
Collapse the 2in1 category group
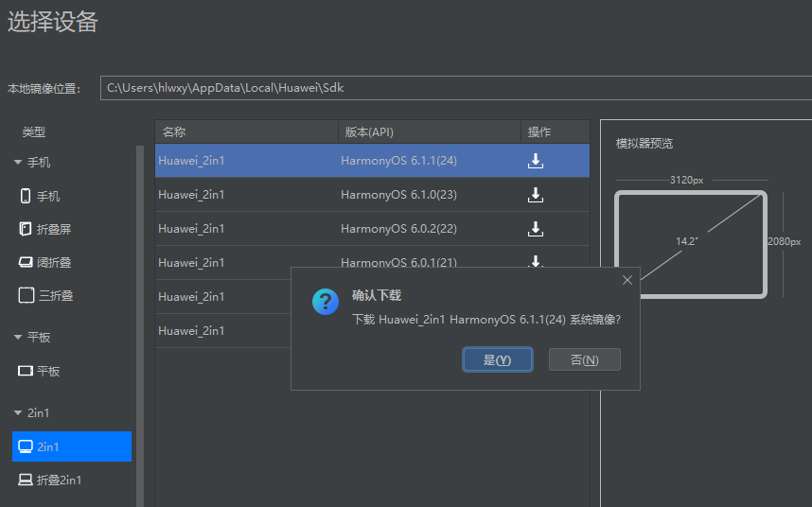pyautogui.click(x=18, y=412)
